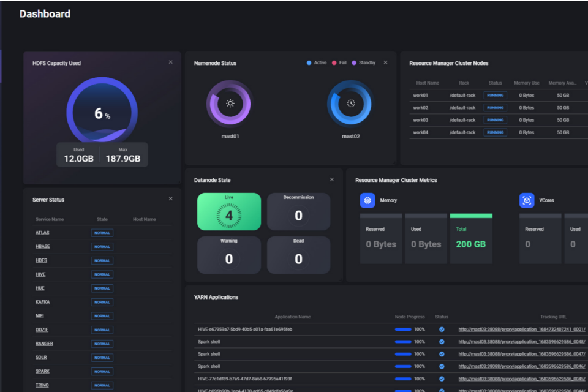
Task: Close the Datanode State panel
Action: (x=332, y=179)
